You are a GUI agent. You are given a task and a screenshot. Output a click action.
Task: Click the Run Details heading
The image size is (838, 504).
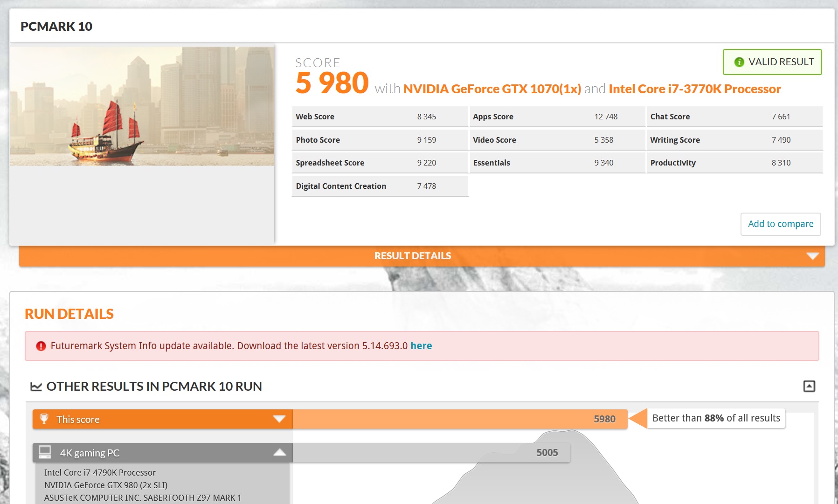point(69,314)
